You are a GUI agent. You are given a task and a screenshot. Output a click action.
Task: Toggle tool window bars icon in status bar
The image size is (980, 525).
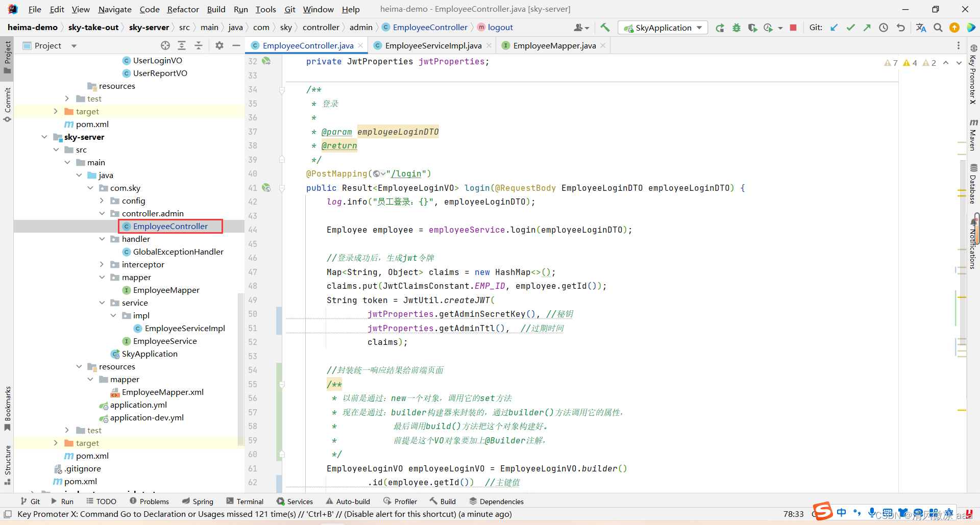tap(8, 514)
